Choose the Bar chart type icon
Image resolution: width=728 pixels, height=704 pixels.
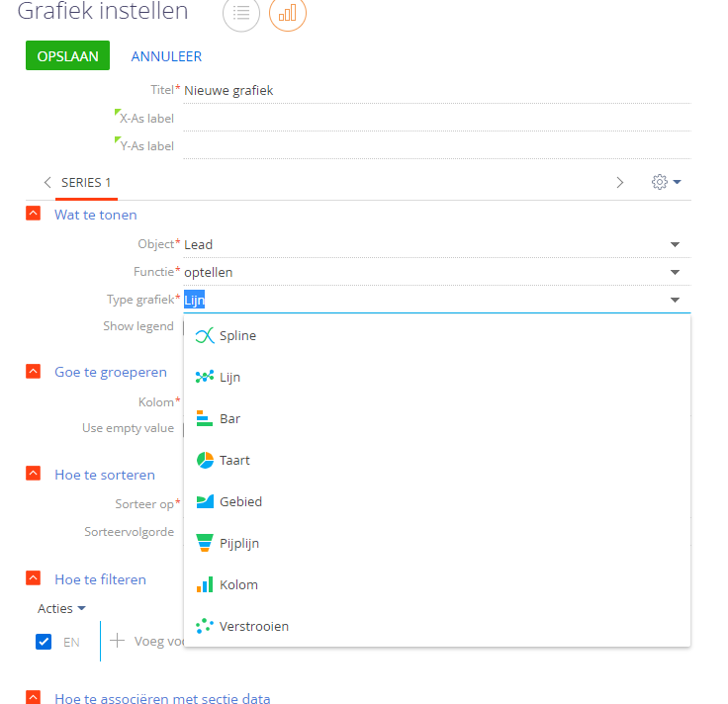pyautogui.click(x=205, y=419)
